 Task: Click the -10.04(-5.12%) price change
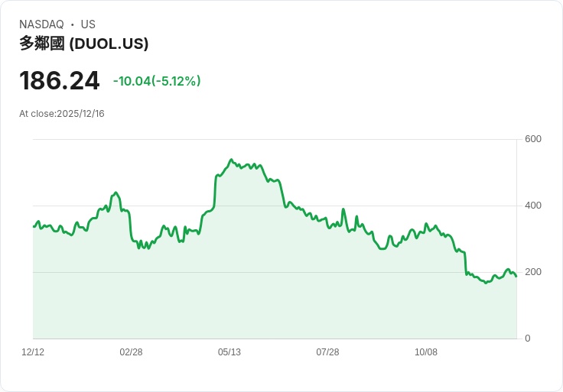(157, 81)
